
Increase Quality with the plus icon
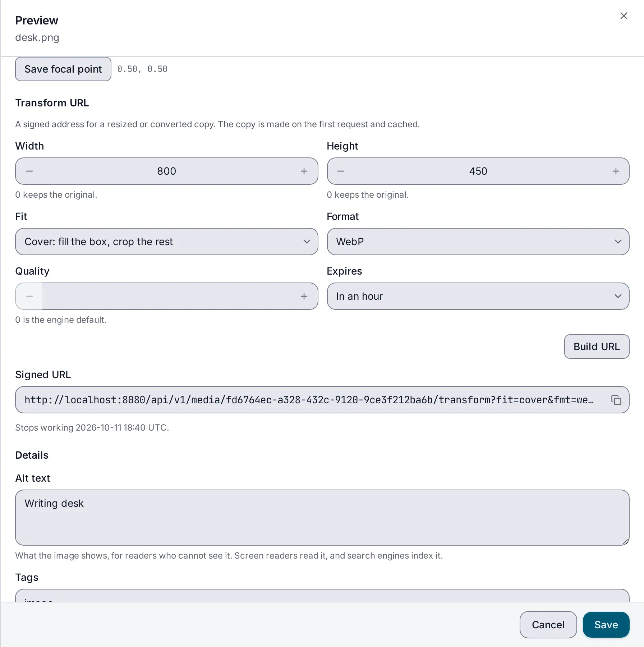click(x=304, y=296)
